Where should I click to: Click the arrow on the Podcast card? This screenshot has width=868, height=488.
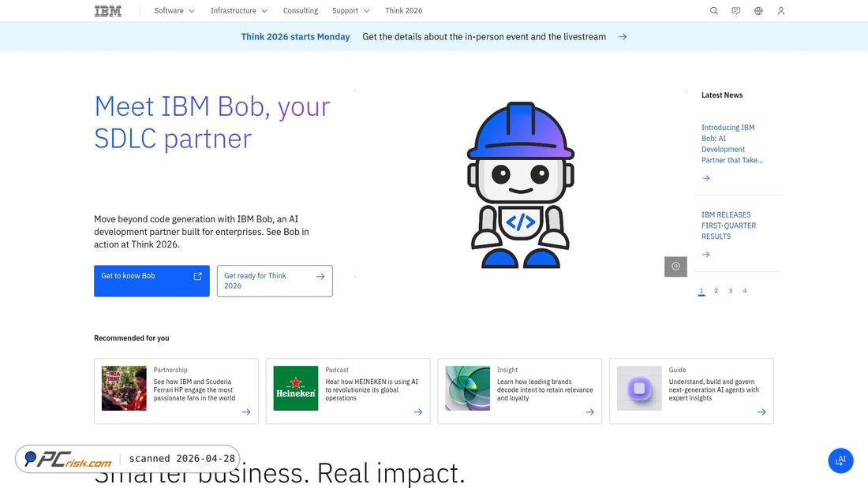pos(418,412)
